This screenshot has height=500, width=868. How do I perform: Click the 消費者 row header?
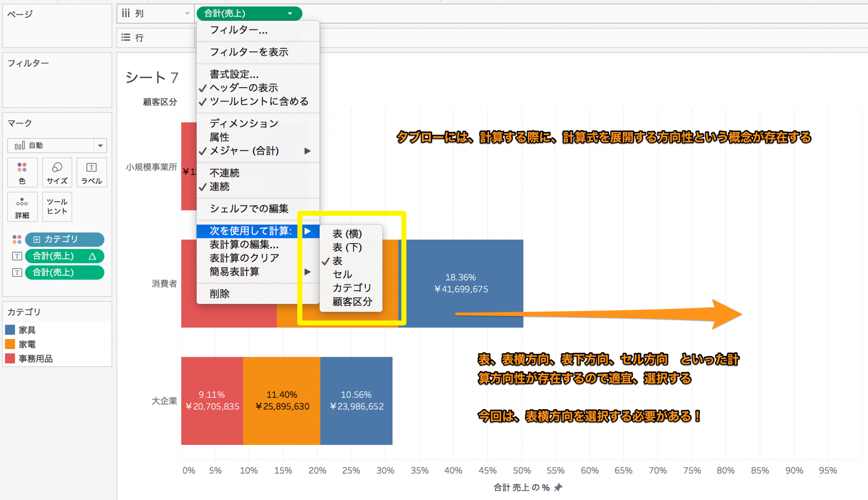pos(164,283)
